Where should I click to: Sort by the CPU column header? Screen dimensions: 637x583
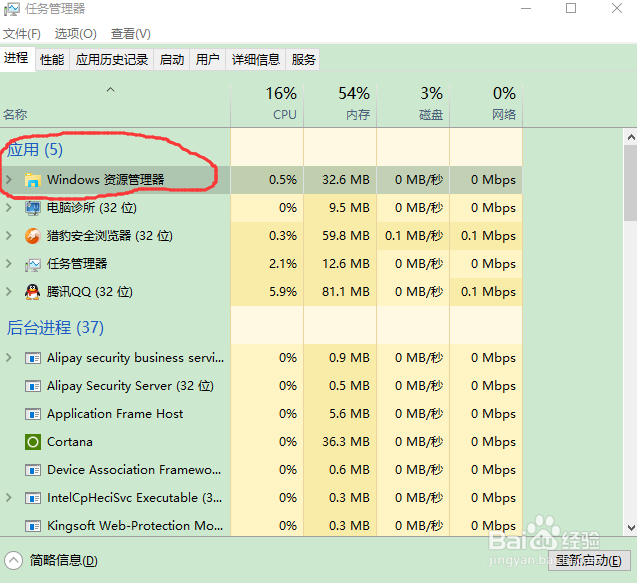(x=267, y=105)
